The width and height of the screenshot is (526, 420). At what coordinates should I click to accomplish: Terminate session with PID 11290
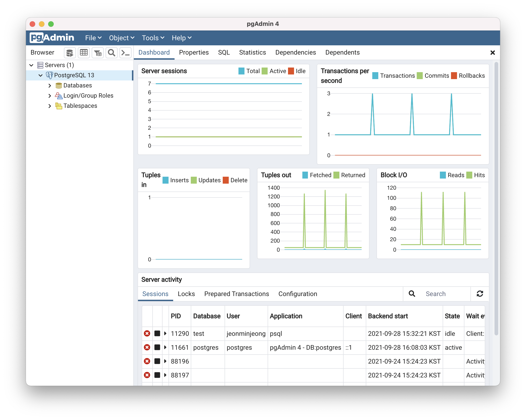(147, 334)
